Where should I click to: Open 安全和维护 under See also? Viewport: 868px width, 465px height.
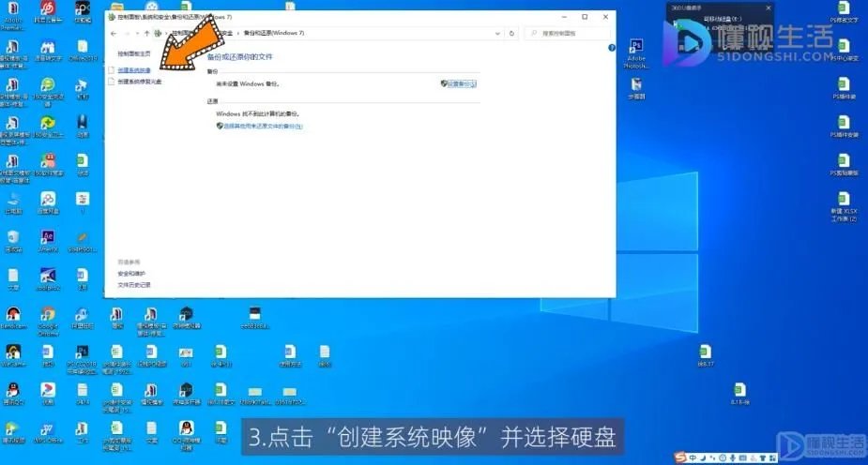click(131, 274)
